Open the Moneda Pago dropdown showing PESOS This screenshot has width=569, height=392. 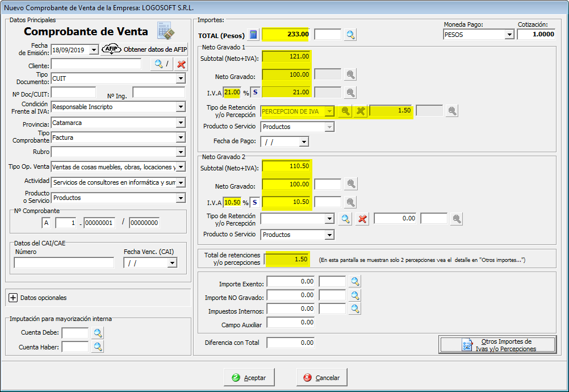tap(509, 35)
